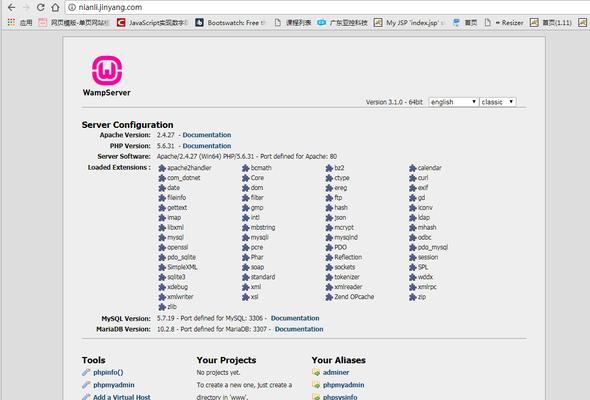Screen dimensions: 590x400
Task: Click the xdebug extension puzzle icon
Action: 162,287
